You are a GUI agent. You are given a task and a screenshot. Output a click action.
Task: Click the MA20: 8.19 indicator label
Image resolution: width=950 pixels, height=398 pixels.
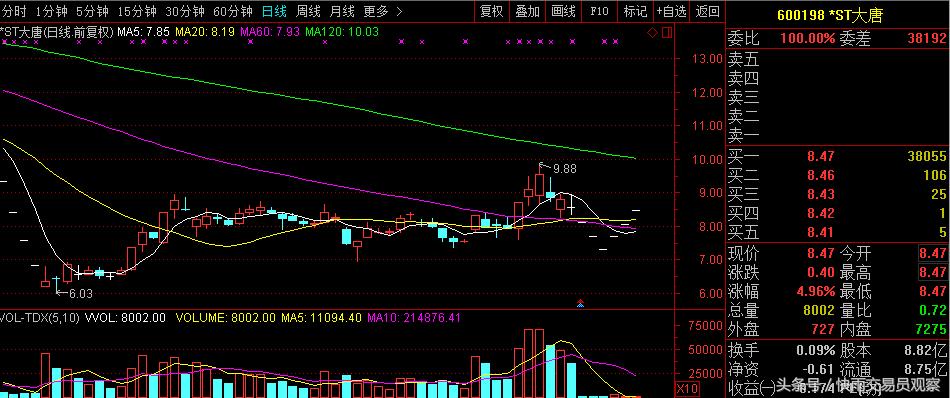(206, 32)
